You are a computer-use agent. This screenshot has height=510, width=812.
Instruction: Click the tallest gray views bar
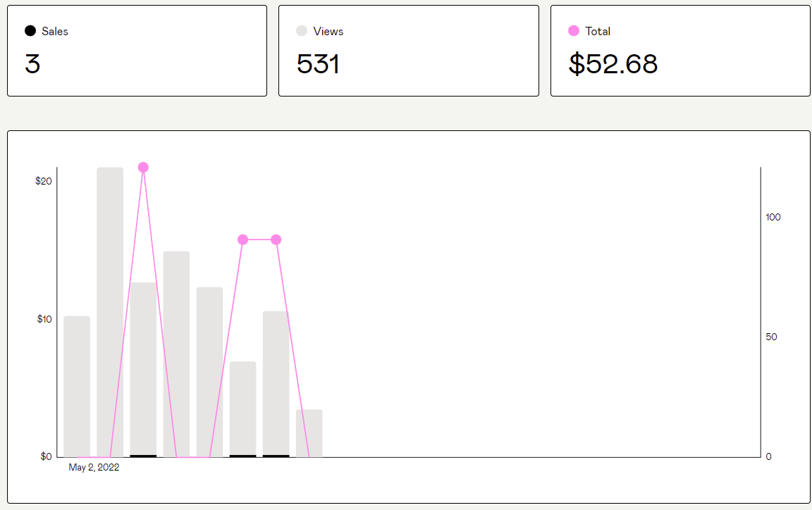(110, 312)
